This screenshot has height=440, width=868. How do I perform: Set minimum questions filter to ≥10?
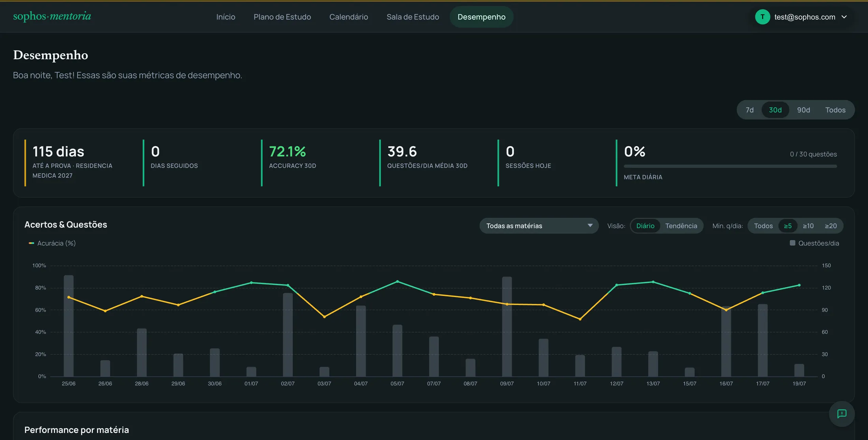tap(808, 226)
